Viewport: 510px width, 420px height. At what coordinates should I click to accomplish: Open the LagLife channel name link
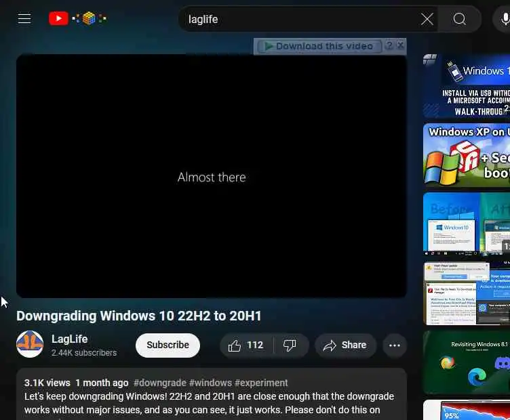[70, 339]
